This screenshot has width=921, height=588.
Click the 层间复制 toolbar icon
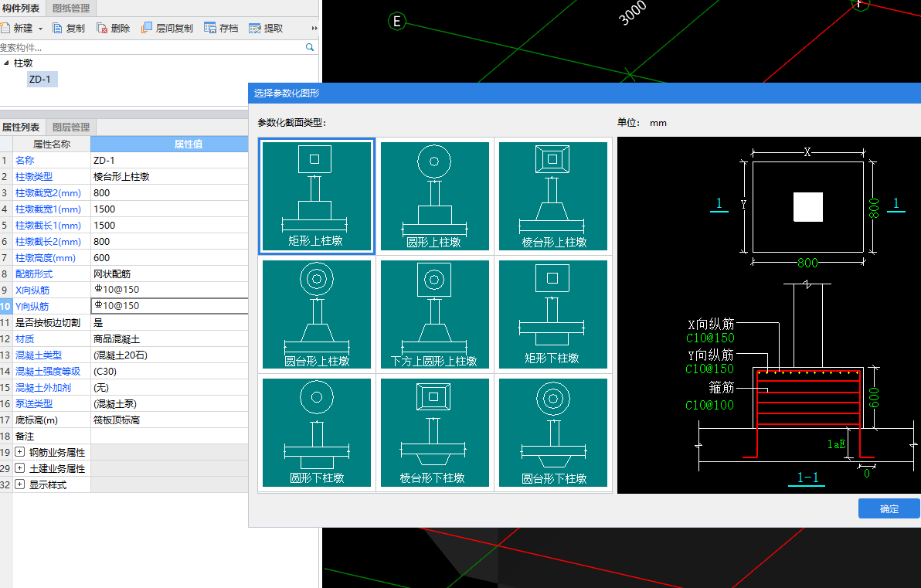pyautogui.click(x=147, y=28)
